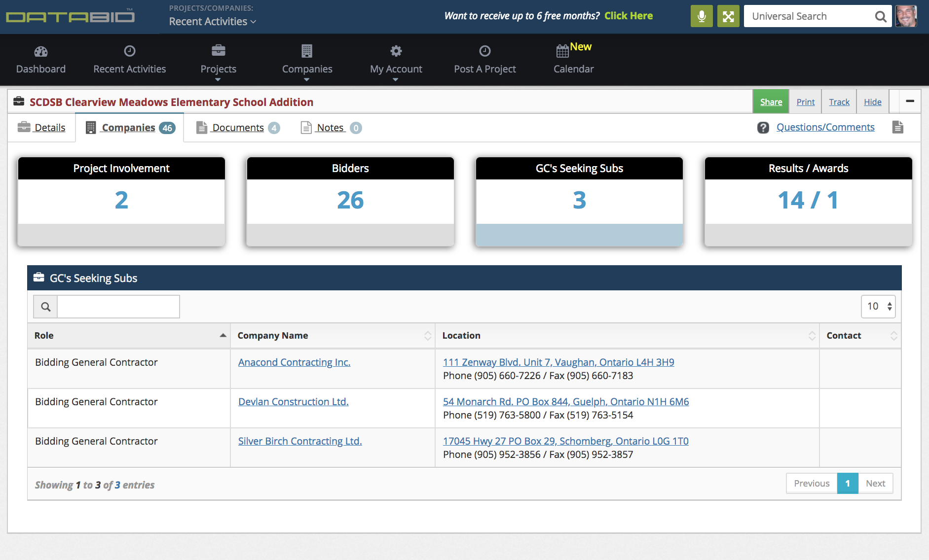Click the 'Click Here' free months link
The width and height of the screenshot is (929, 560).
click(629, 16)
